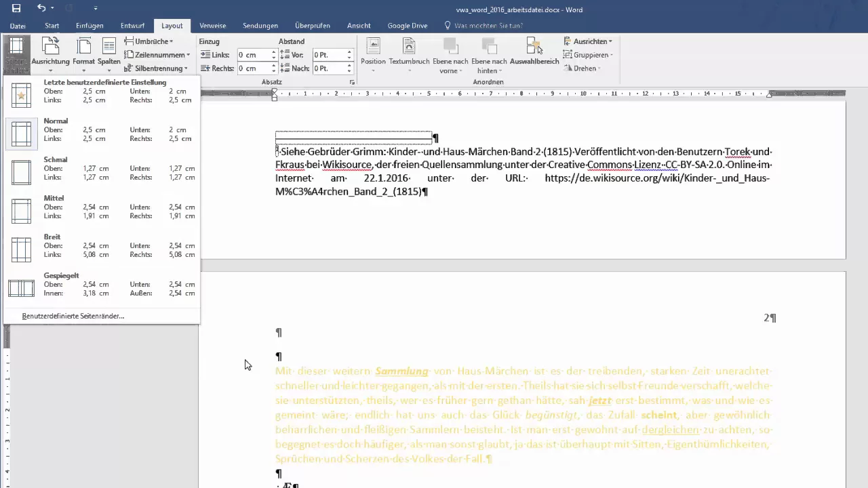Switch to the Überprüfen tab
This screenshot has width=868, height=488.
313,26
